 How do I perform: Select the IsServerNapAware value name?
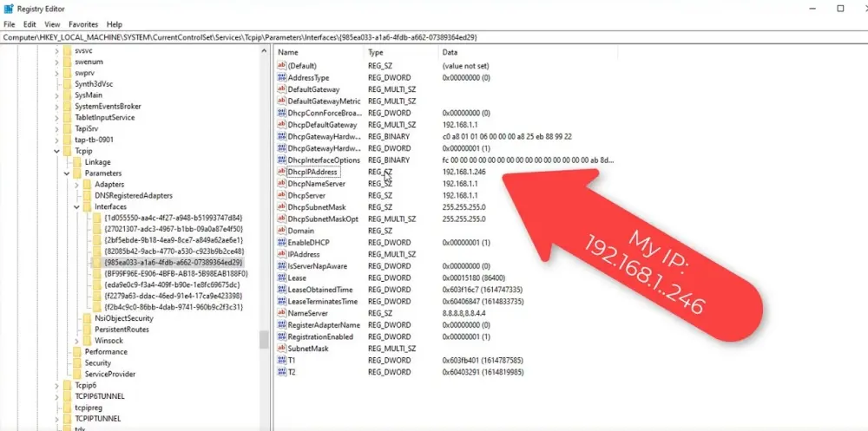(x=316, y=266)
